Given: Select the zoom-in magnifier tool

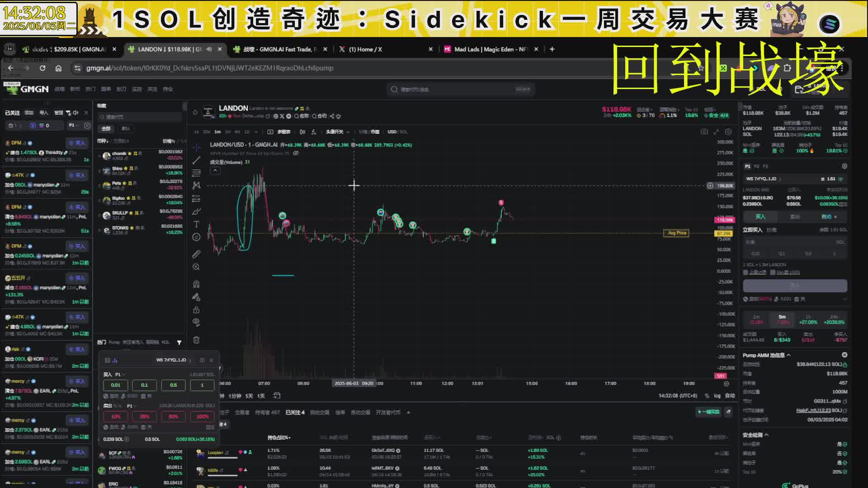Looking at the screenshot, I should coord(196,267).
